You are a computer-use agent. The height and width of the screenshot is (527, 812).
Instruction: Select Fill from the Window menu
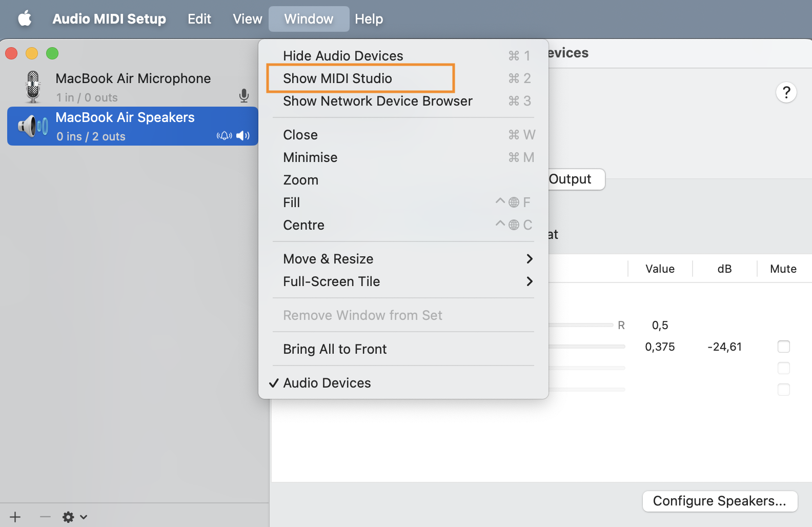(x=403, y=202)
